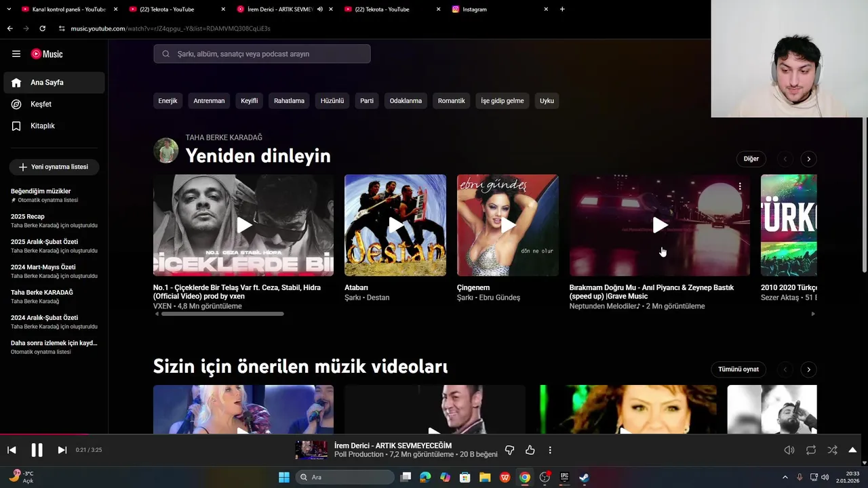868x488 pixels.
Task: Open a new browser tab
Action: coord(562,9)
